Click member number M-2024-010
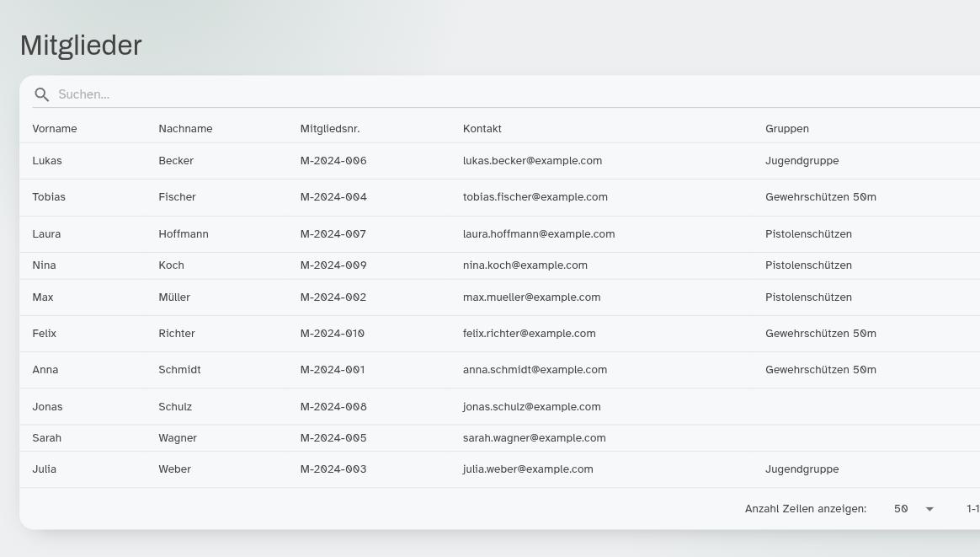980x557 pixels. (x=333, y=334)
